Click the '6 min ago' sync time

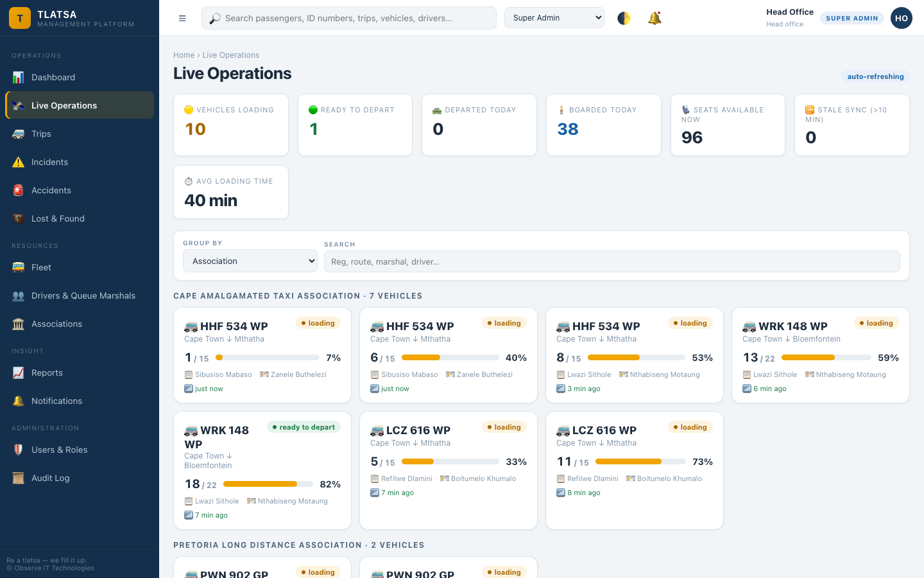coord(770,389)
